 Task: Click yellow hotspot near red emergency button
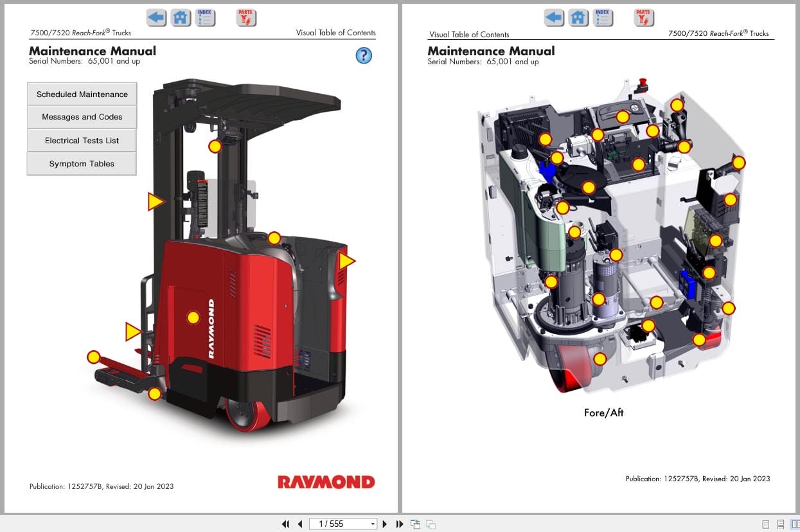pos(677,105)
